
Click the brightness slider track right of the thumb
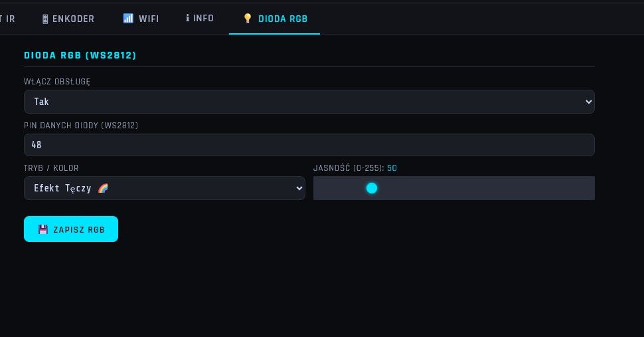point(486,188)
